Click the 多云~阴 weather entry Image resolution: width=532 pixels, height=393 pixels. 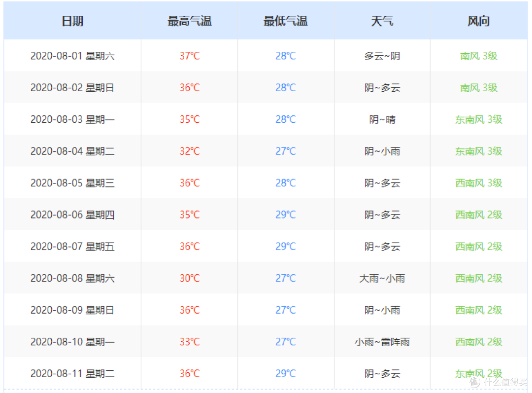(382, 56)
